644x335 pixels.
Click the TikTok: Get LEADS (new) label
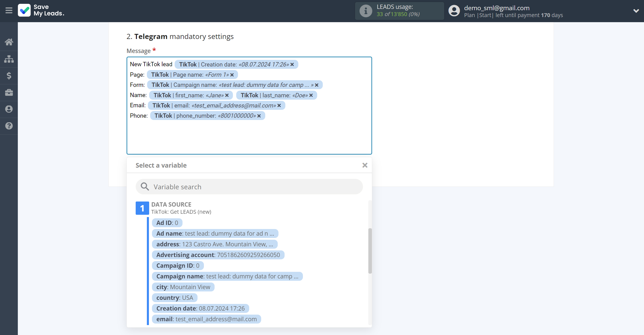coord(181,212)
